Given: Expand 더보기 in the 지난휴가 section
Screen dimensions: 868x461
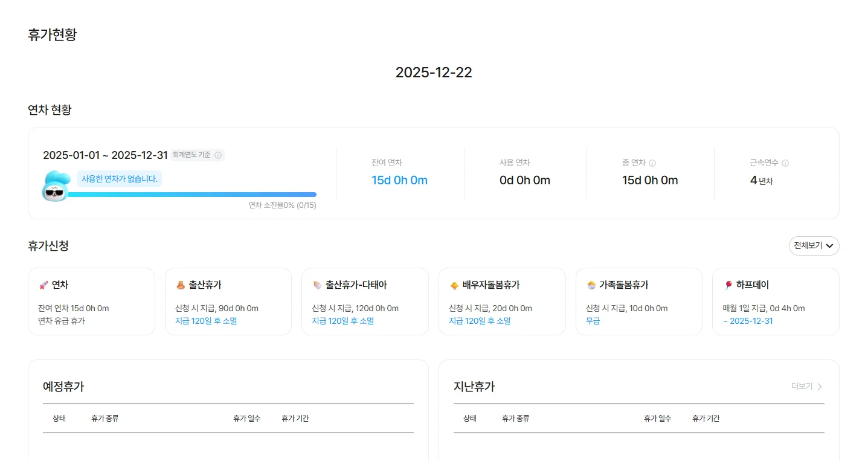Looking at the screenshot, I should tap(806, 386).
